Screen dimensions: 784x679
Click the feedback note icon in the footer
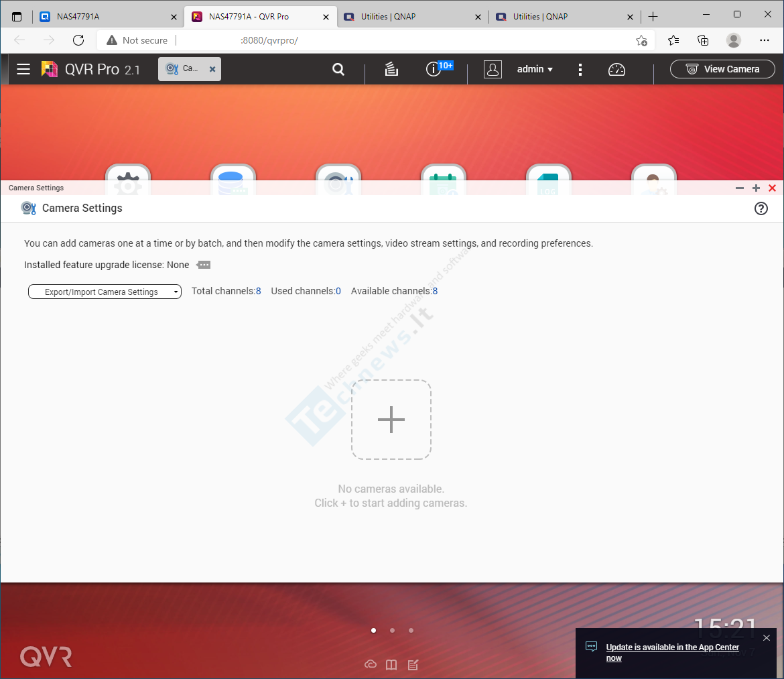pyautogui.click(x=413, y=664)
